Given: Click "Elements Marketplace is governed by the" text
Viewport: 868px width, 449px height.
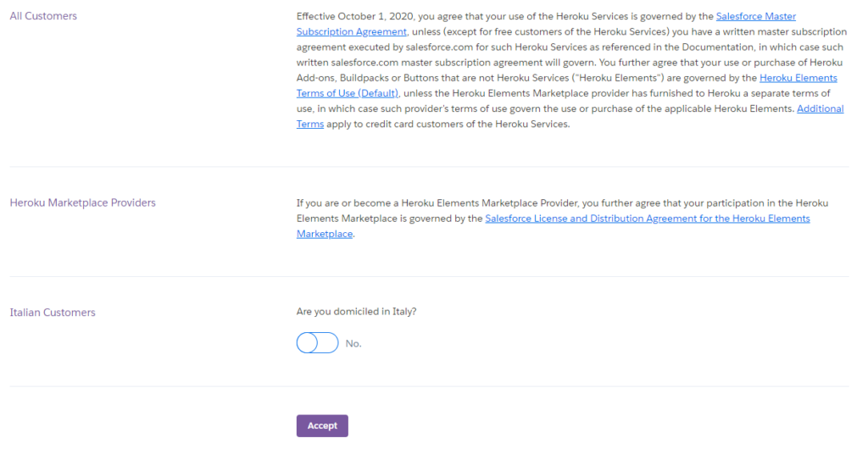Looking at the screenshot, I should (389, 219).
